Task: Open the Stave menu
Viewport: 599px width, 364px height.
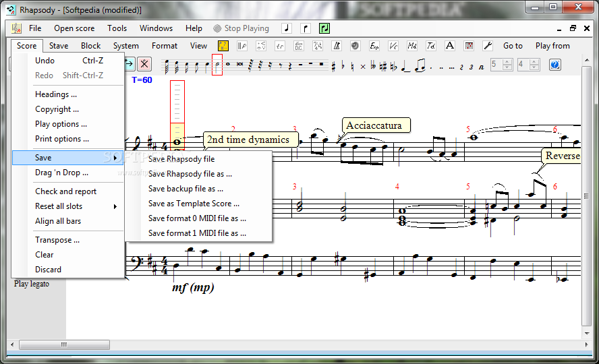Action: (59, 46)
